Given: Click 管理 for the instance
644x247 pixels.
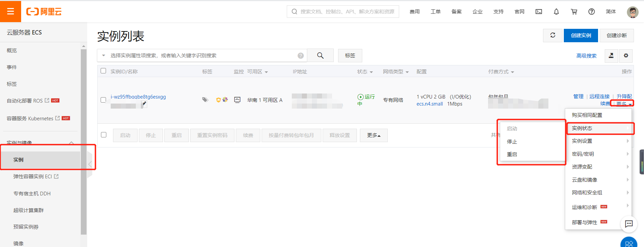Looking at the screenshot, I should tap(578, 97).
